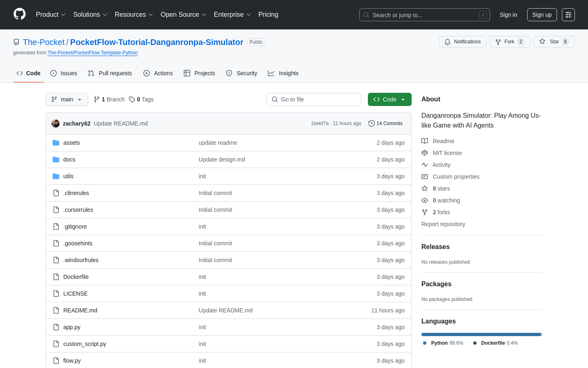Image resolution: width=588 pixels, height=368 pixels.
Task: Click the tag icon next to 0 Tags
Action: pos(132,99)
